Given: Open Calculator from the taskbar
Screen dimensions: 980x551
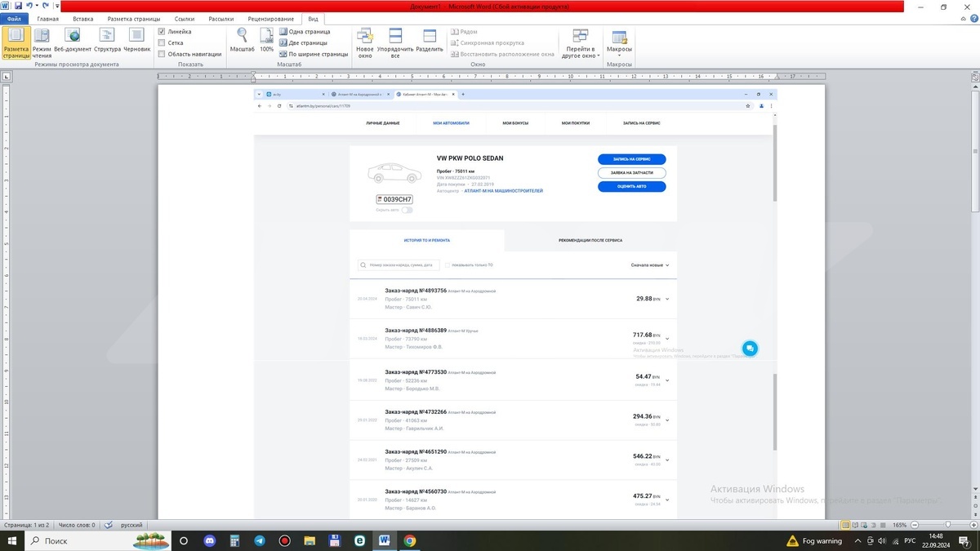Looking at the screenshot, I should pos(234,540).
